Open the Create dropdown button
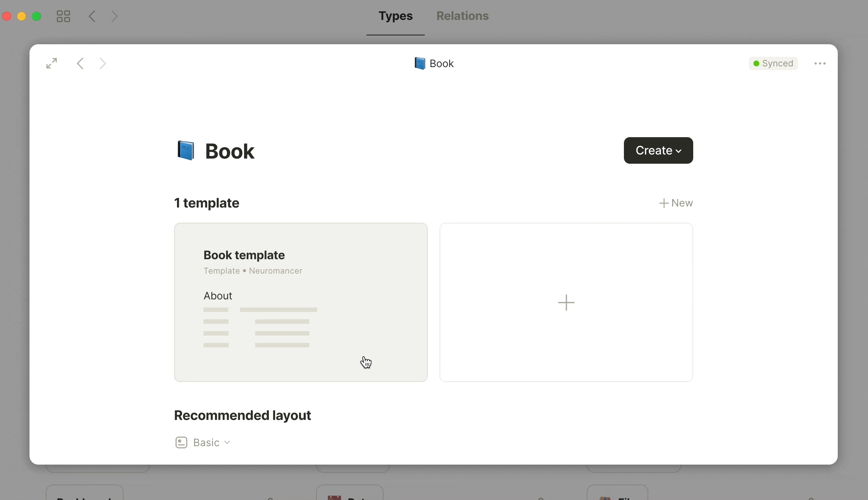This screenshot has width=868, height=500. point(658,150)
